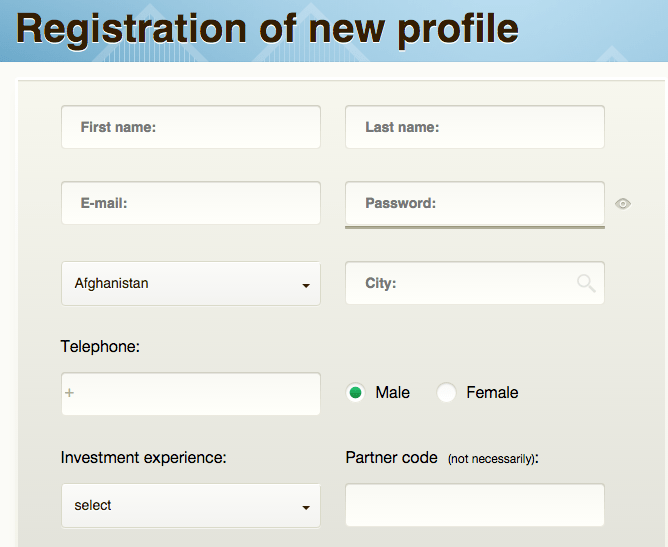
Task: Click the Female label text
Action: coord(492,392)
